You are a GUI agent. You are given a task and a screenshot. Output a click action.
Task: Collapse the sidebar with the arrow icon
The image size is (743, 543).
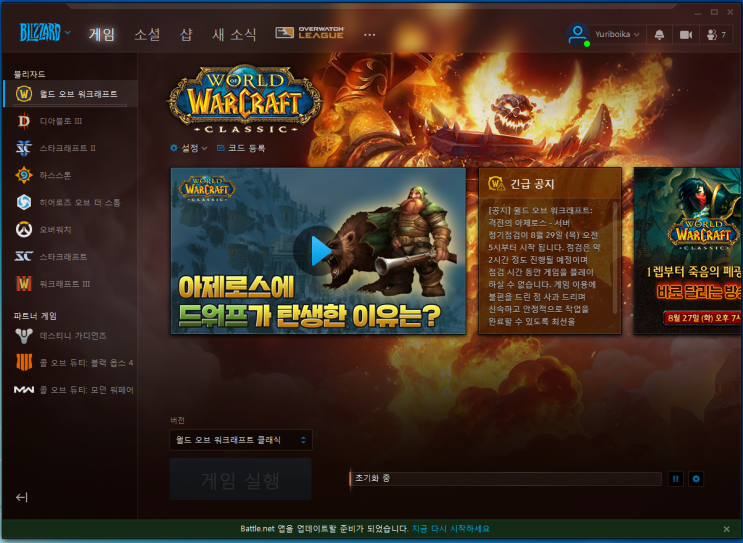pos(21,497)
